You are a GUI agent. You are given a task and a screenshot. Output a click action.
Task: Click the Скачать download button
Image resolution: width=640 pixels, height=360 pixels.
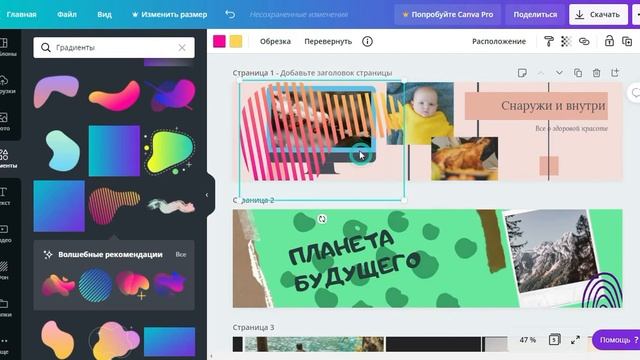coord(598,14)
